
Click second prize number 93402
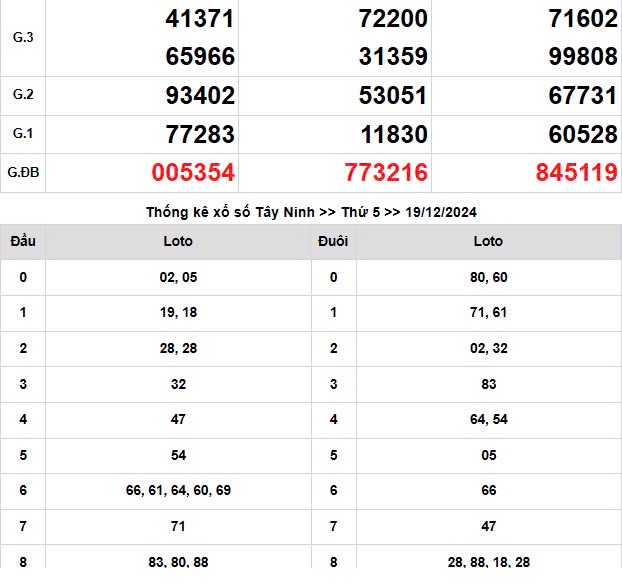pyautogui.click(x=200, y=96)
